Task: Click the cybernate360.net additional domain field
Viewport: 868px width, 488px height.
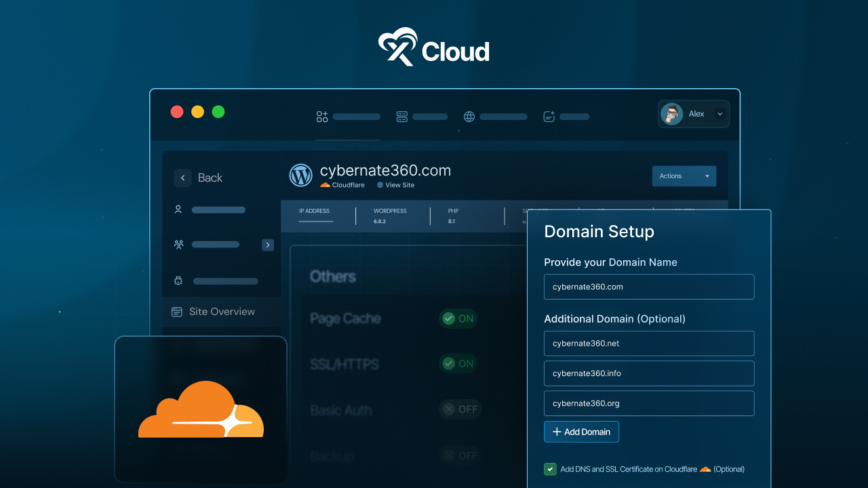Action: [x=648, y=344]
